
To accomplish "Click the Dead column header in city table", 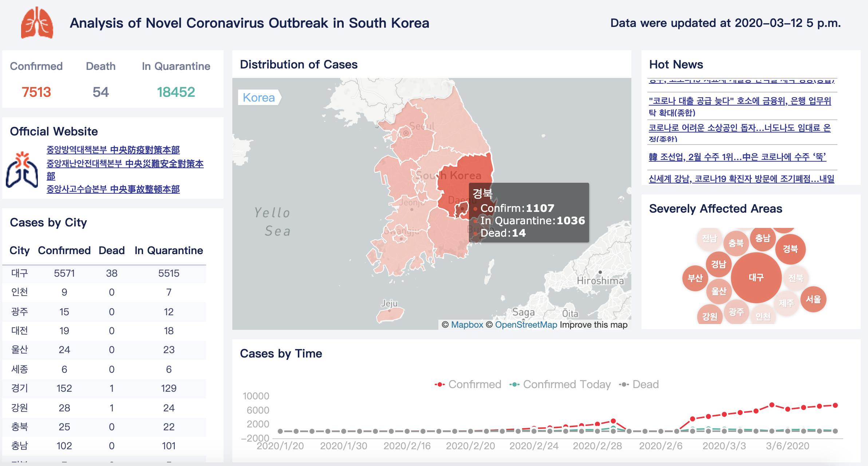I will [x=112, y=250].
